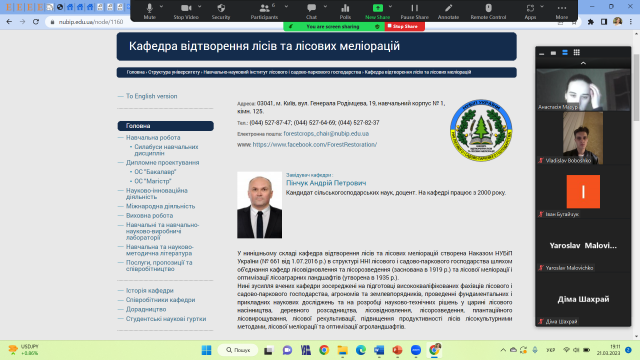Image resolution: width=640 pixels, height=360 pixels.
Task: Go back in Chrome browser
Action: 9,22
